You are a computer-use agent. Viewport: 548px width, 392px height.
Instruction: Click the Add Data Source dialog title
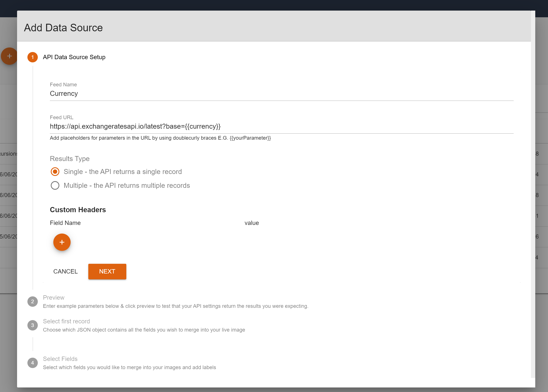(x=63, y=28)
